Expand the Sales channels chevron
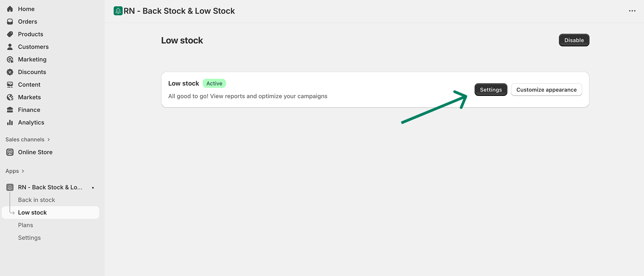The image size is (644, 276). (49, 140)
